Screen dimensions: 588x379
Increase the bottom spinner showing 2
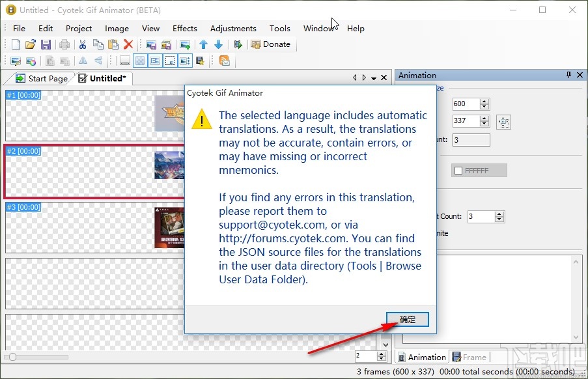[382, 354]
